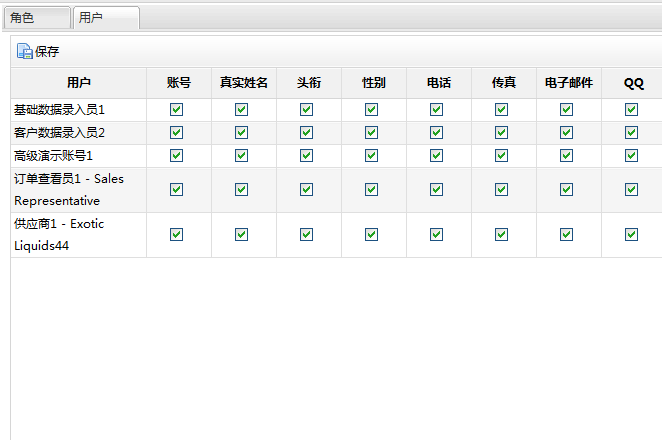
Task: Uncheck 电话 for 客户数据录入员2
Action: (437, 133)
